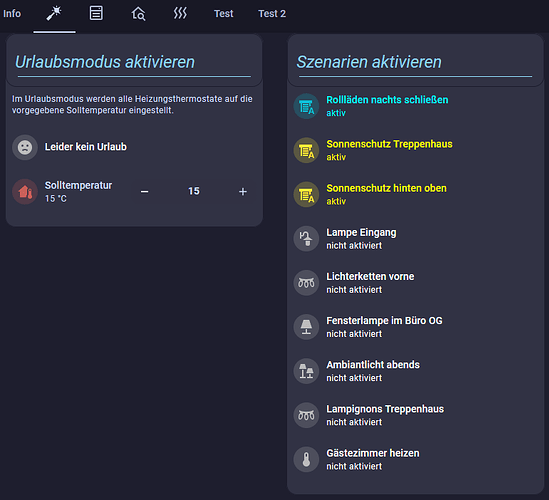Viewport: 549px width, 500px height.
Task: Switch to the Test 2 tab
Action: pyautogui.click(x=272, y=14)
